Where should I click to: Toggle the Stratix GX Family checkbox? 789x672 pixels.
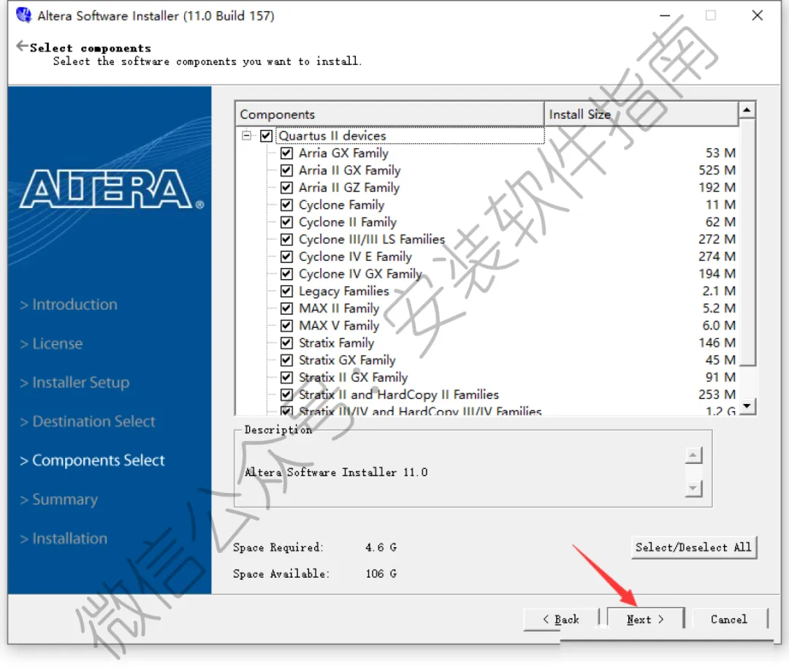pos(287,360)
